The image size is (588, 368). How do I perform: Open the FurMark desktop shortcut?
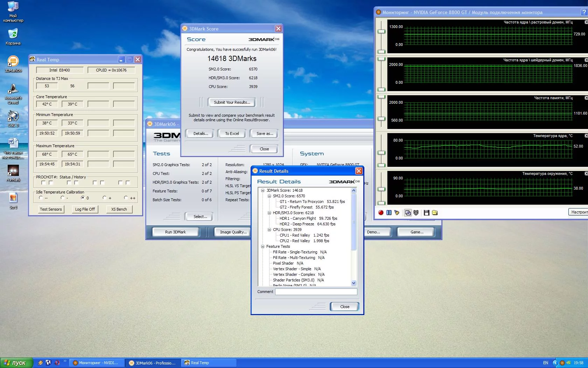[x=13, y=173]
